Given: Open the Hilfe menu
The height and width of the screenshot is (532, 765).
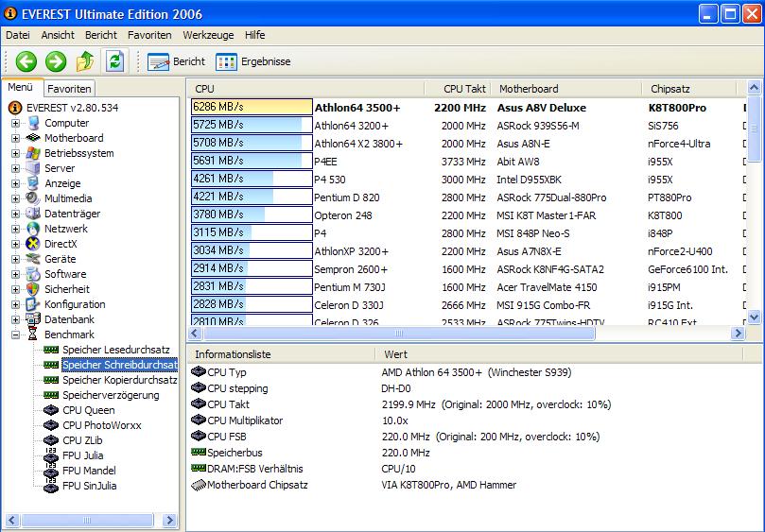Looking at the screenshot, I should (x=254, y=35).
